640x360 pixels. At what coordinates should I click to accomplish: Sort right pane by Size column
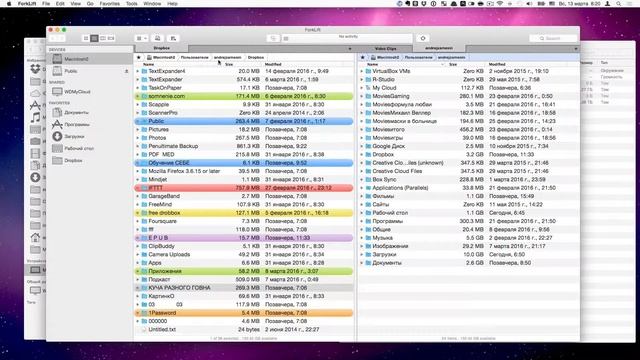(x=453, y=64)
